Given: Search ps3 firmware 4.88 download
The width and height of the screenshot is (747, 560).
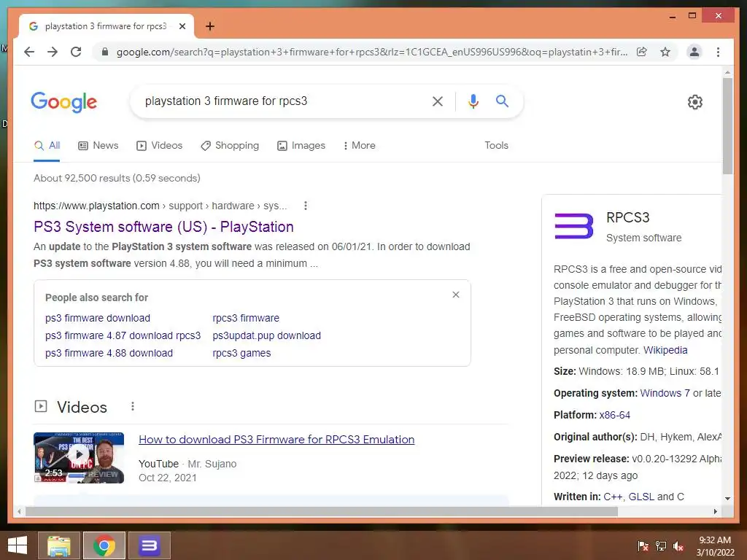Looking at the screenshot, I should click(x=109, y=354).
